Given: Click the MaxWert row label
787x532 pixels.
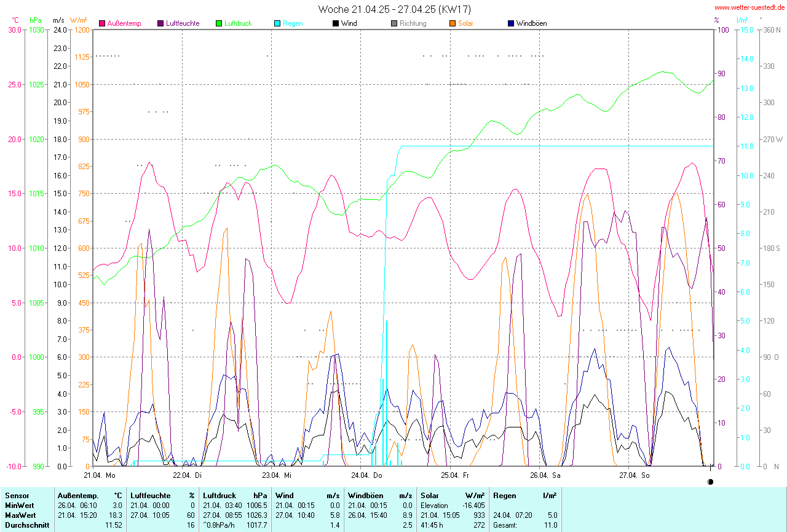Looking at the screenshot, I should (x=20, y=515).
